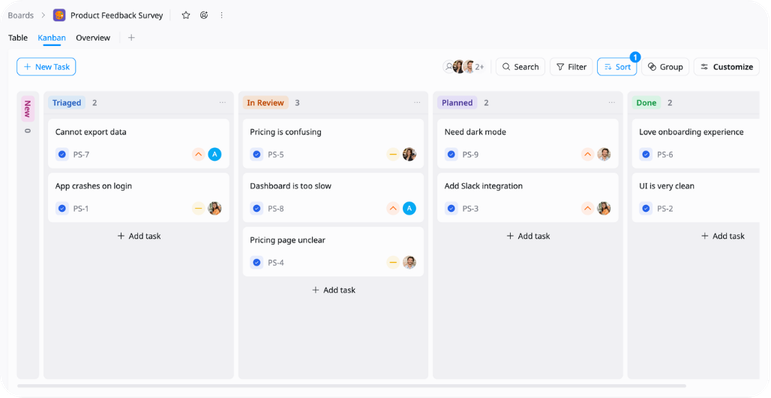Add a new view with plus icon
This screenshot has width=771, height=398.
(131, 37)
